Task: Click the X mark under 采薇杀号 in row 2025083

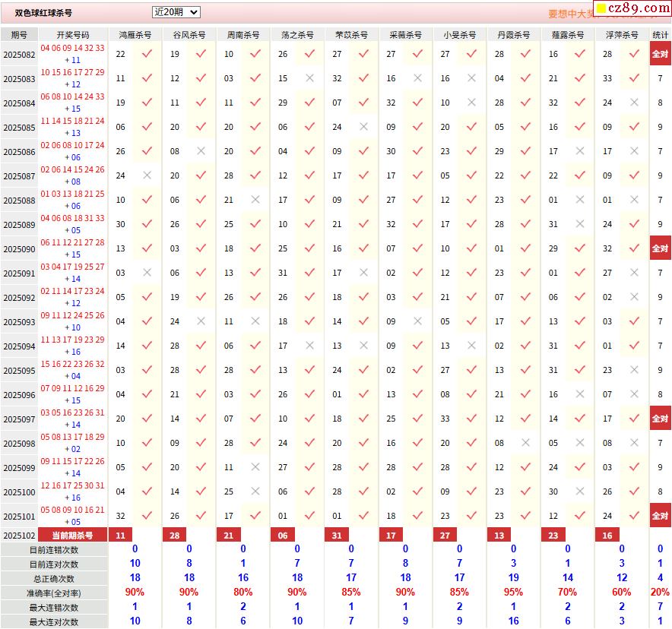Action: pyautogui.click(x=418, y=78)
